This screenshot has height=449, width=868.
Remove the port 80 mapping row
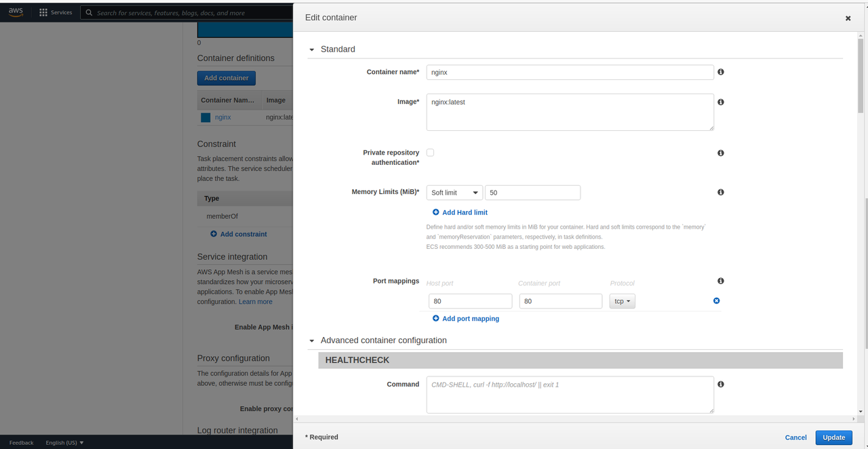coord(716,300)
